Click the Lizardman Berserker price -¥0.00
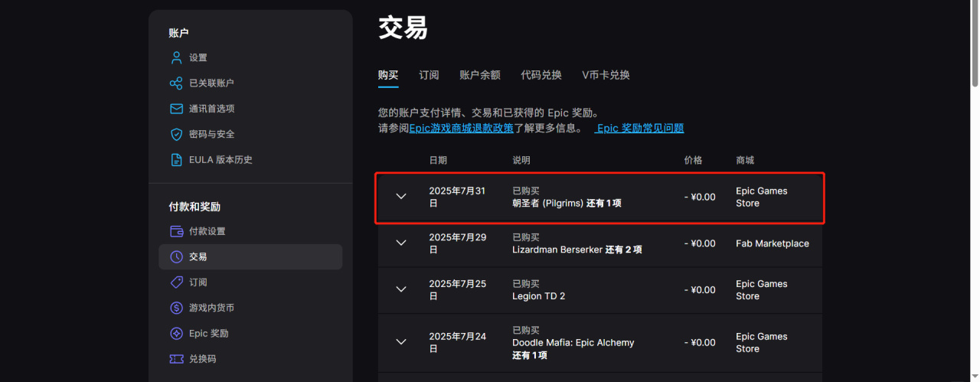Viewport: 980px width, 382px height. tap(700, 243)
